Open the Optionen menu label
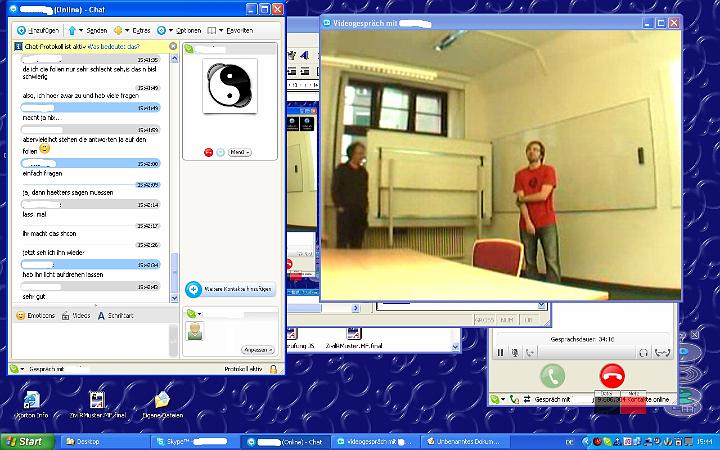This screenshot has width=720, height=450. tap(188, 30)
